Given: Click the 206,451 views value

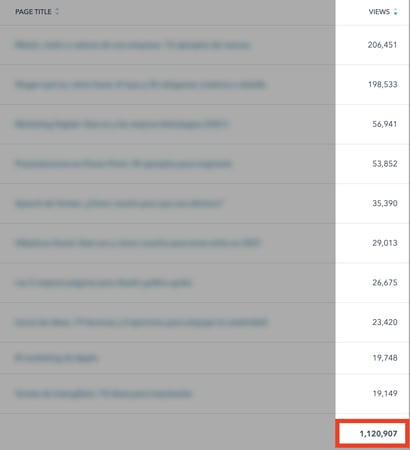Looking at the screenshot, I should 382,45.
